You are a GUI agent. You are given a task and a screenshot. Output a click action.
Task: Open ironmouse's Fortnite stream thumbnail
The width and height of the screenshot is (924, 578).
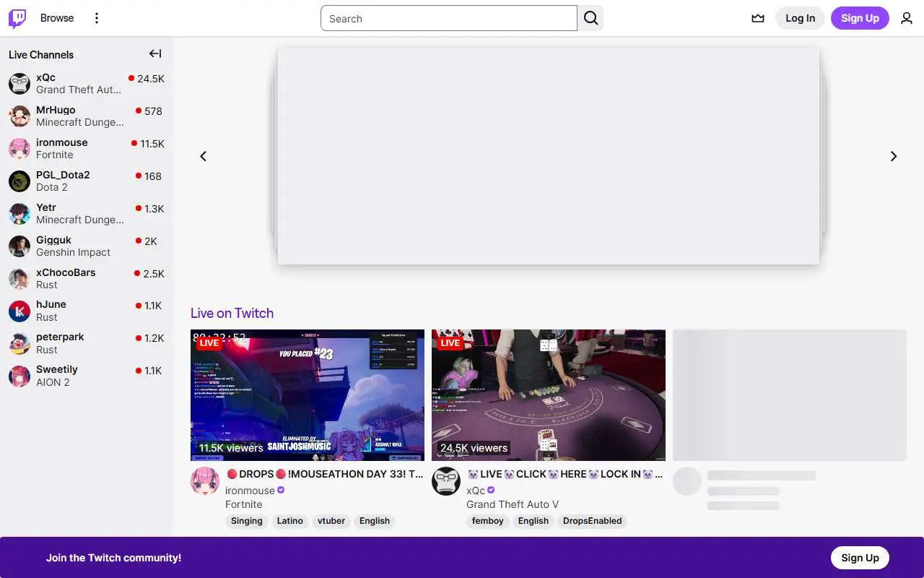pyautogui.click(x=308, y=395)
